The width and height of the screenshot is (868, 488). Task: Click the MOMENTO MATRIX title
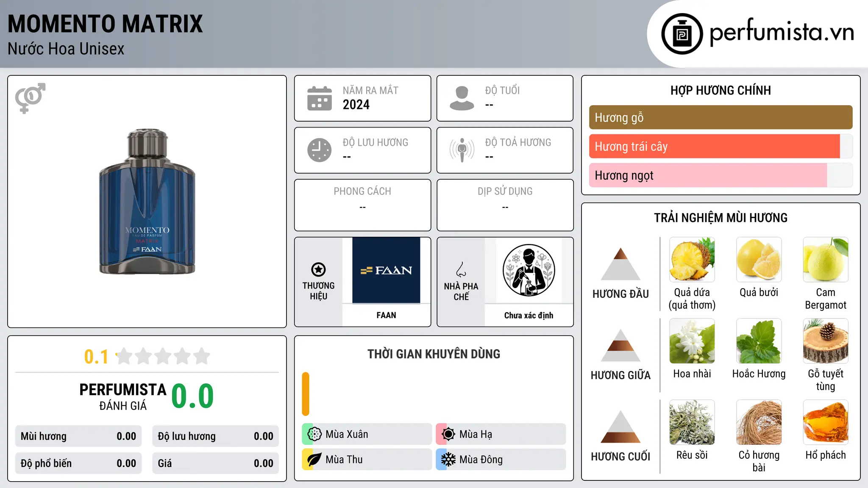pos(105,24)
